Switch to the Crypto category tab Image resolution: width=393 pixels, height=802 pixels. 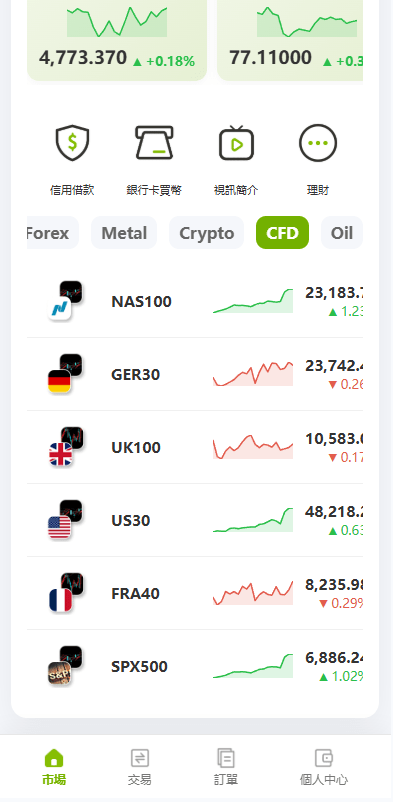207,233
